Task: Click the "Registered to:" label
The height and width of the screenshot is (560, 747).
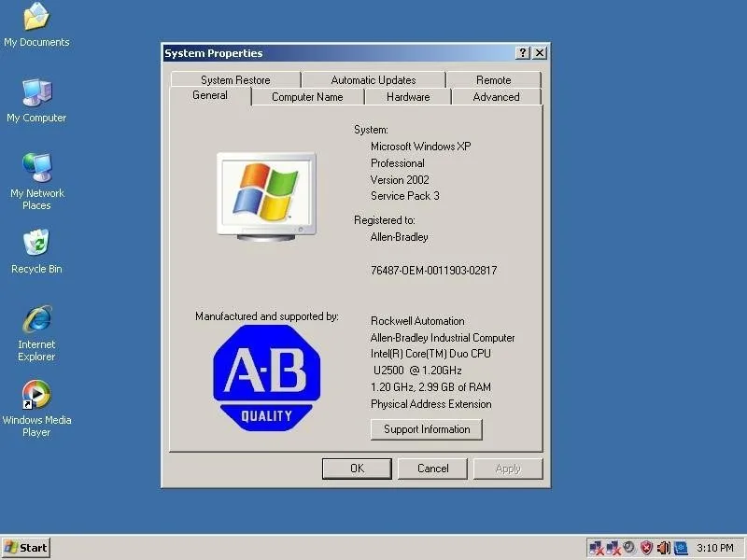Action: click(385, 220)
